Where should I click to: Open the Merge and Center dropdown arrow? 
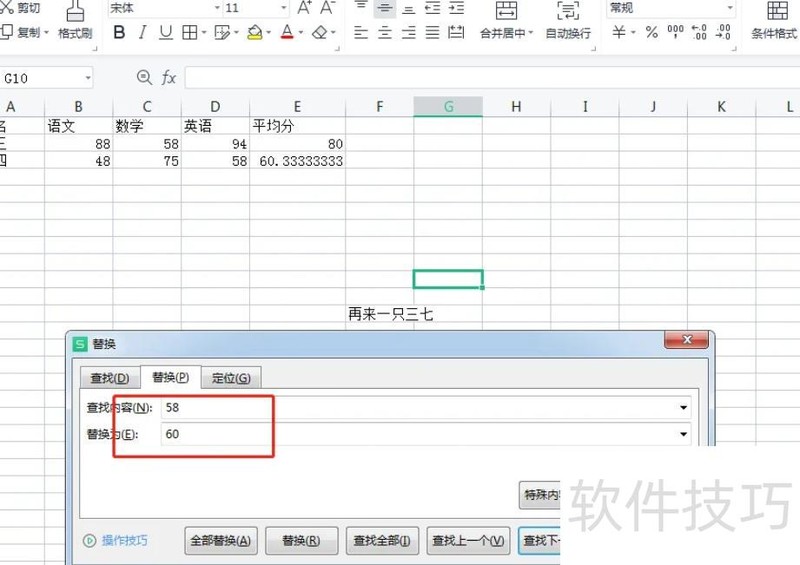click(x=531, y=33)
